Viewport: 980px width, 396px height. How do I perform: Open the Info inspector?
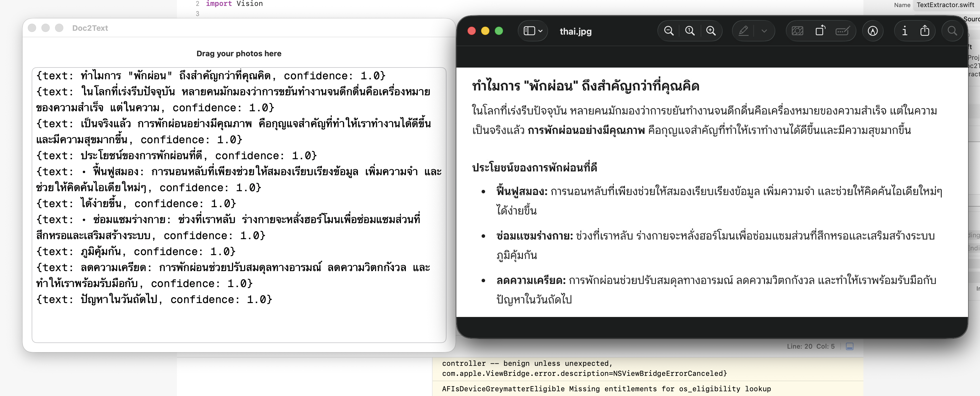pyautogui.click(x=905, y=31)
